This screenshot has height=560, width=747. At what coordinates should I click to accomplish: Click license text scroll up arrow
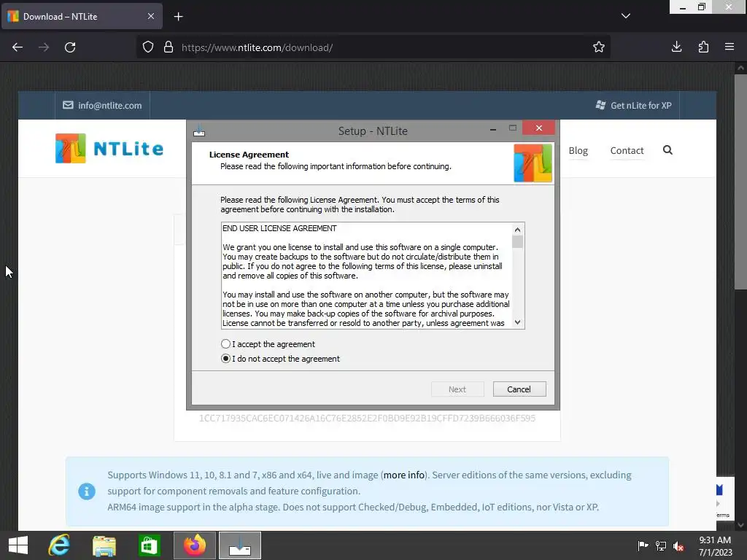(517, 230)
